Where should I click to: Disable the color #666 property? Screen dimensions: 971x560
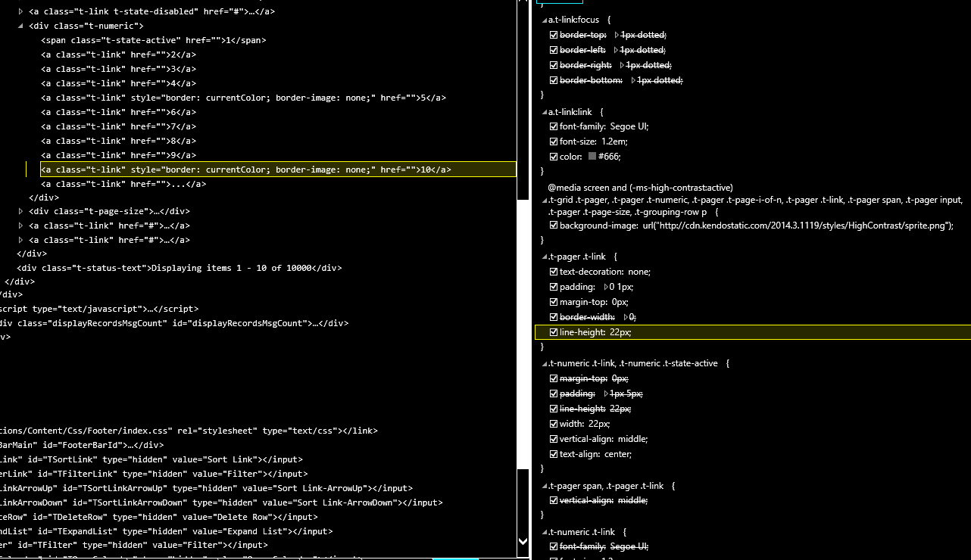(x=554, y=157)
